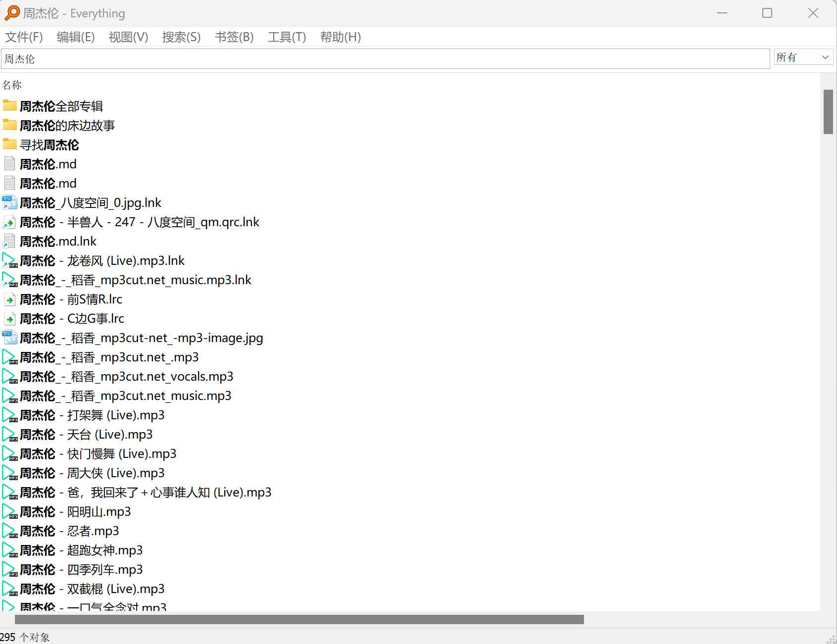
Task: Select 周杰伦 - C边G事.lrc file name
Action: (72, 318)
